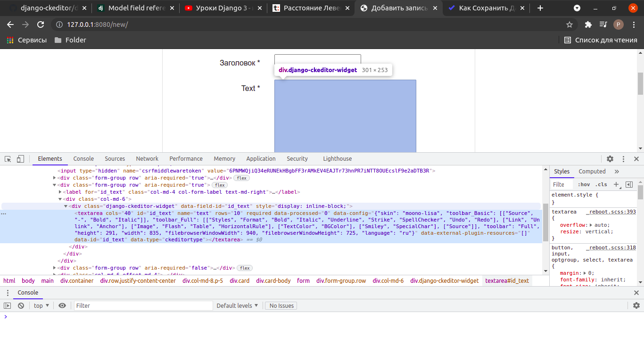Open DevTools three-dot customize menu

click(x=623, y=159)
